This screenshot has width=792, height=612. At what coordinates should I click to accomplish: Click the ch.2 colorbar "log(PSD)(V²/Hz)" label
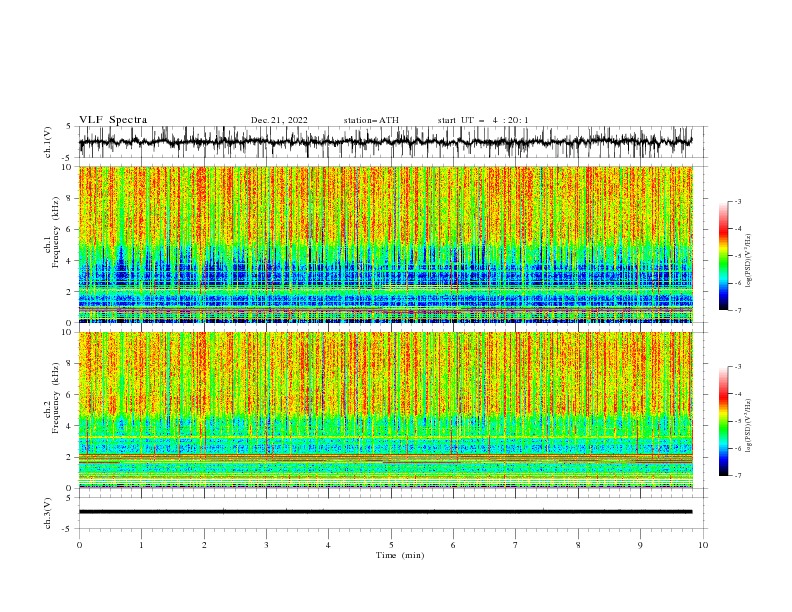[748, 425]
